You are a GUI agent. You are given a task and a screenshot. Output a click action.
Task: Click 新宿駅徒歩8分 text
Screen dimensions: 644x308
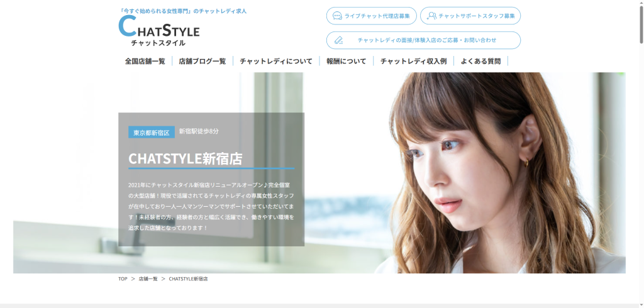[x=199, y=131]
